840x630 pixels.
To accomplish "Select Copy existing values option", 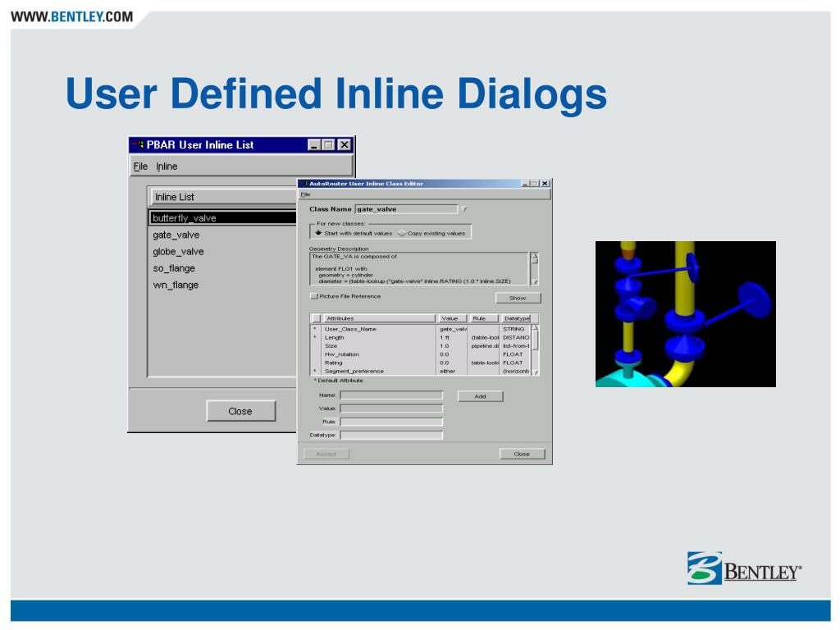I will 431,233.
